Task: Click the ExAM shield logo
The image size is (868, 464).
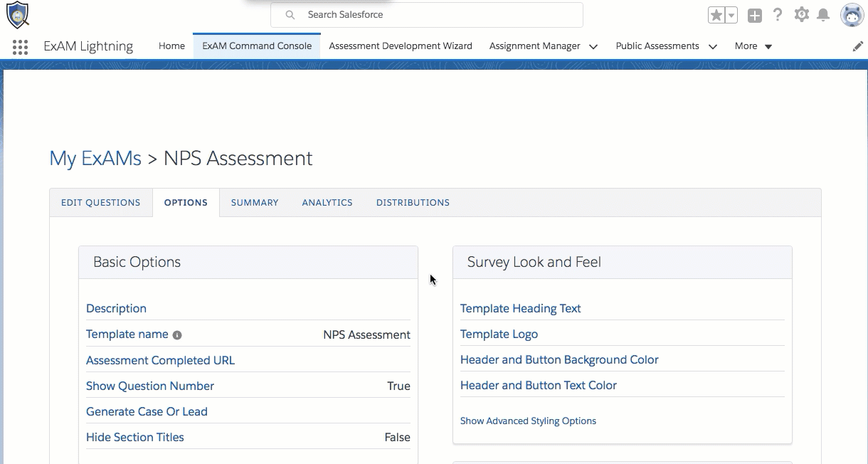Action: click(18, 14)
